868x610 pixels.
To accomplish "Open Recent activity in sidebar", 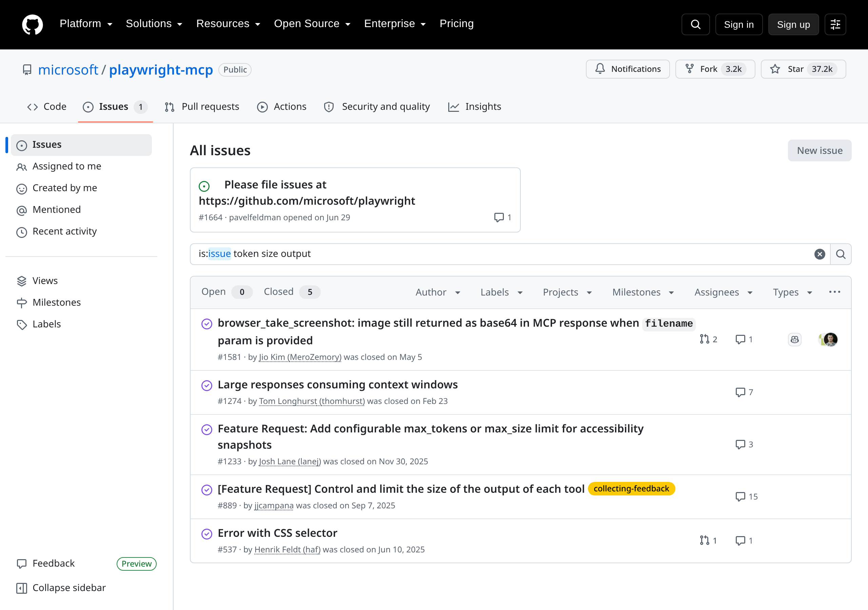I will [x=81, y=232].
